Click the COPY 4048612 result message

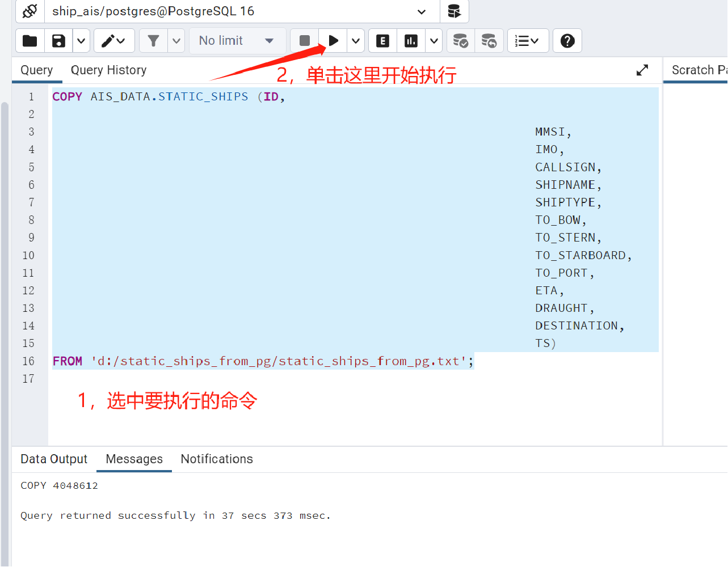pos(59,486)
